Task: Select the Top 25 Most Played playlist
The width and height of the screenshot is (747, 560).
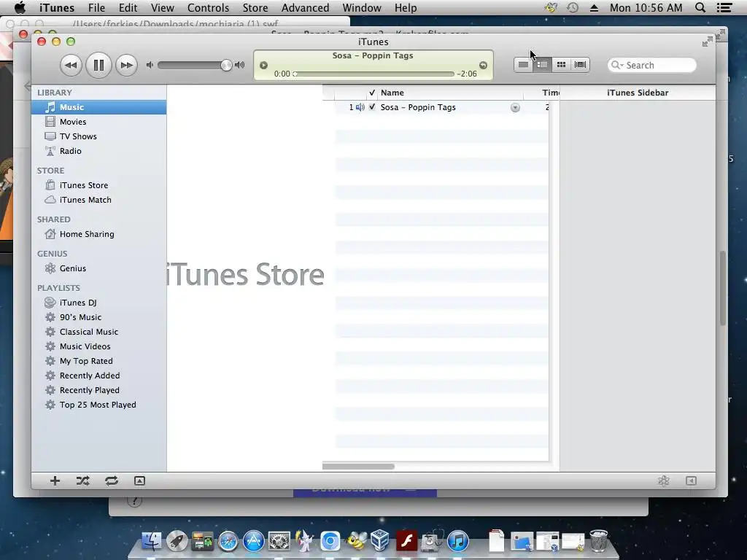Action: (99, 405)
